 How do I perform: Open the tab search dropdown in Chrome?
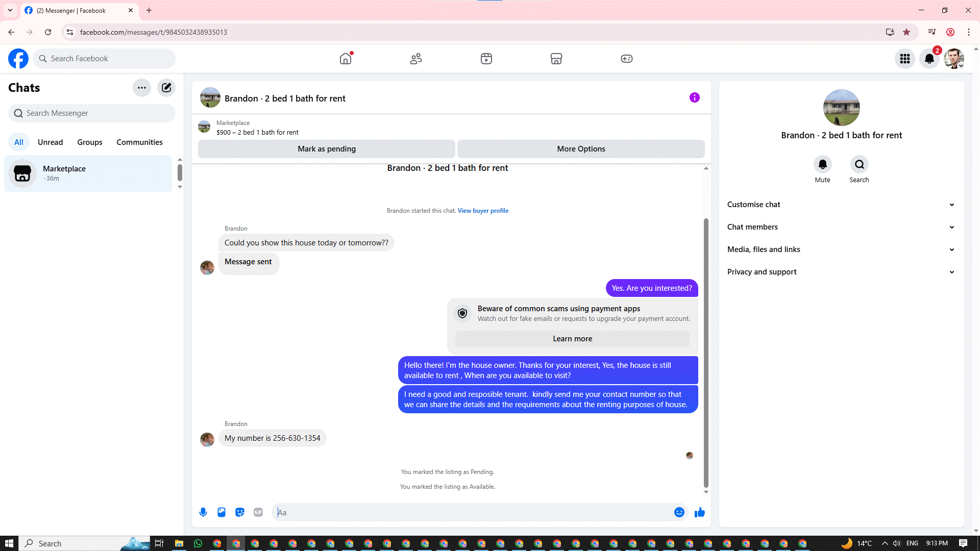coord(10,10)
